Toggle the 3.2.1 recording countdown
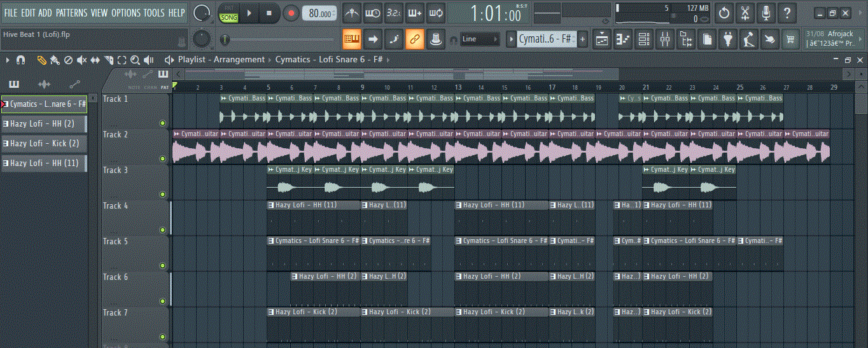 [394, 13]
